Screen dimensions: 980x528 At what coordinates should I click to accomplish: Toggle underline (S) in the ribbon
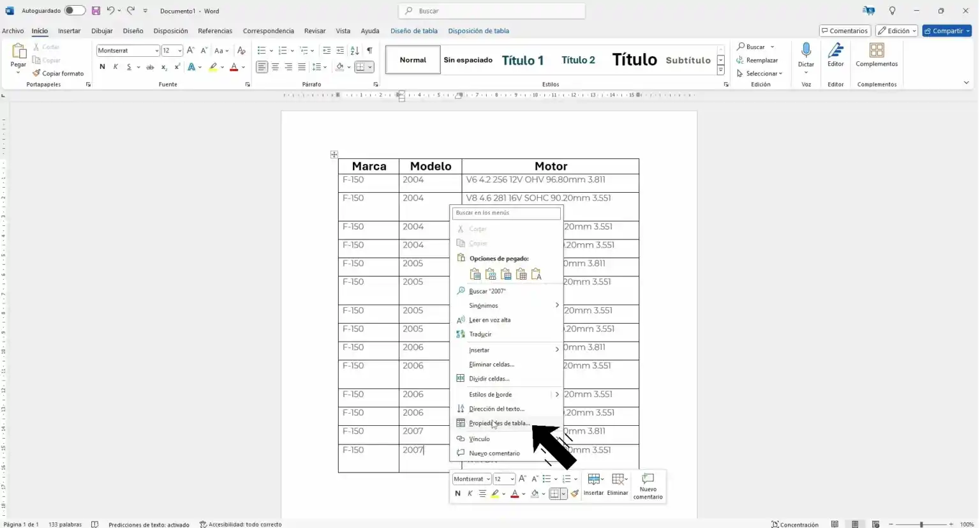129,67
